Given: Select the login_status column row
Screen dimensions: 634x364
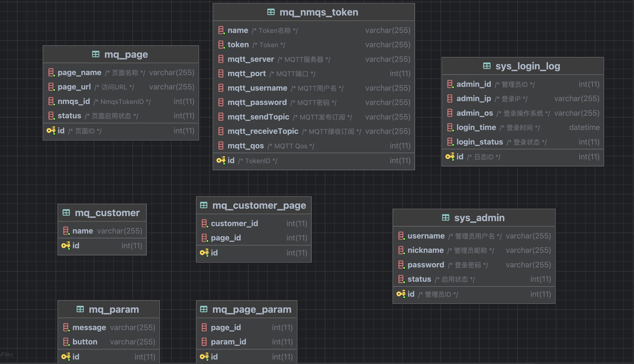Looking at the screenshot, I should 523,142.
